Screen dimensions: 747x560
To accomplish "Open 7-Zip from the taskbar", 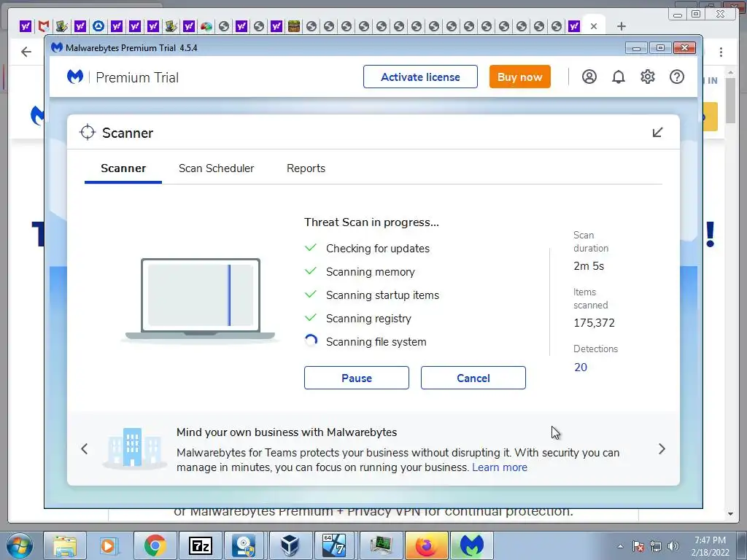I will click(x=200, y=545).
